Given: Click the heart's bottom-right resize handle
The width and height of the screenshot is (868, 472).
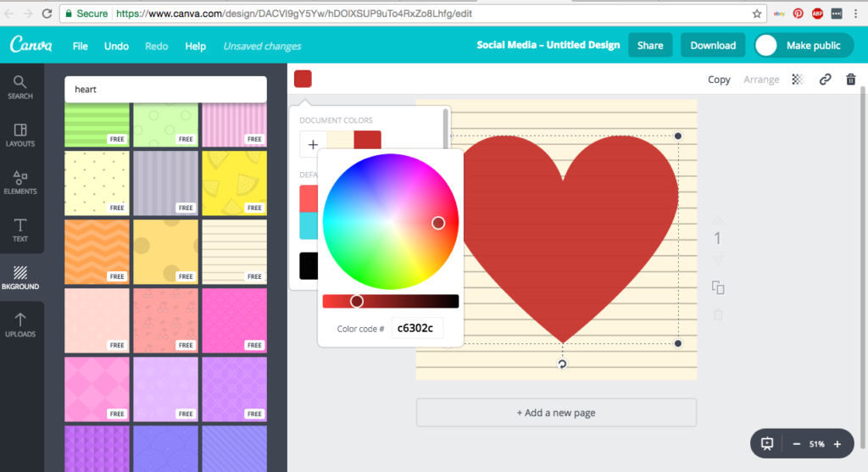Looking at the screenshot, I should point(678,344).
